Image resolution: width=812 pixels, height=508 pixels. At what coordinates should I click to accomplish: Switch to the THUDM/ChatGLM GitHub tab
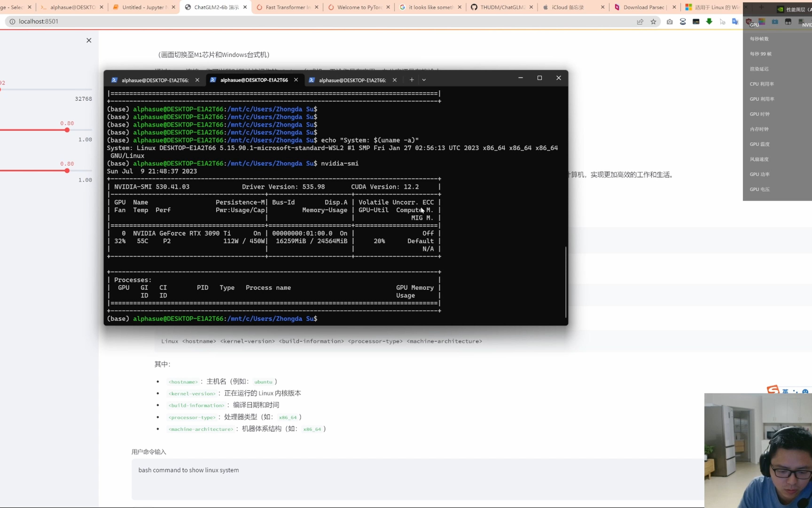(x=502, y=7)
